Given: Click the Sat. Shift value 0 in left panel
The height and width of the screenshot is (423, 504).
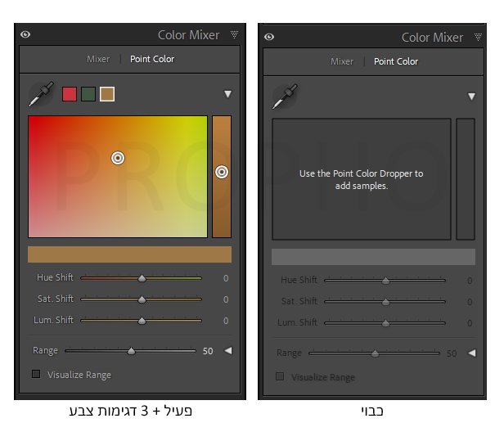Looking at the screenshot, I should point(226,299).
